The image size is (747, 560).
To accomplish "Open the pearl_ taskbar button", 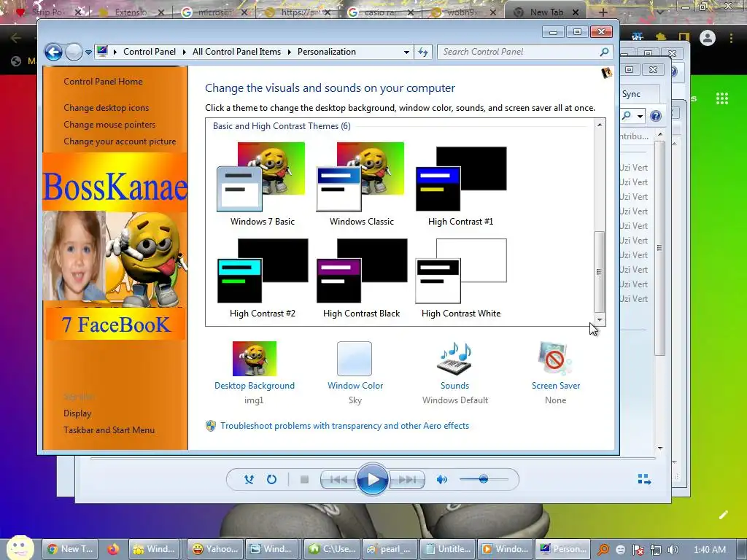I will [390, 549].
